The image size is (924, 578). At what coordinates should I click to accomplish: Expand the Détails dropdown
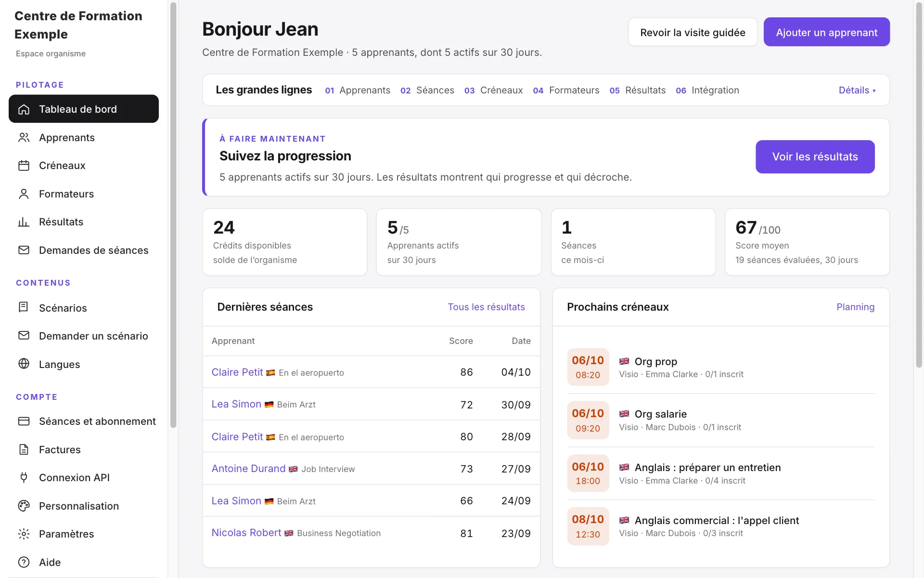(857, 90)
